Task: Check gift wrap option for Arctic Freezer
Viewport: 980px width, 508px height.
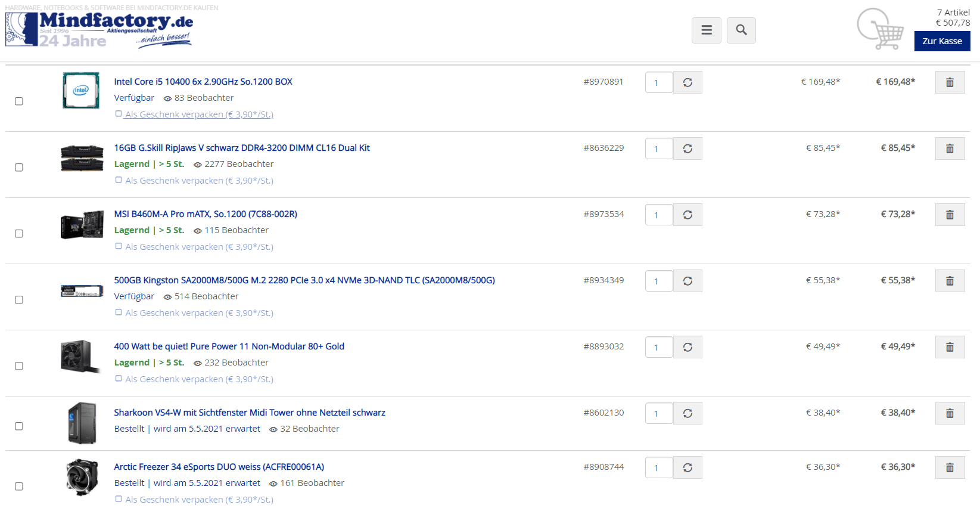Action: click(x=119, y=499)
